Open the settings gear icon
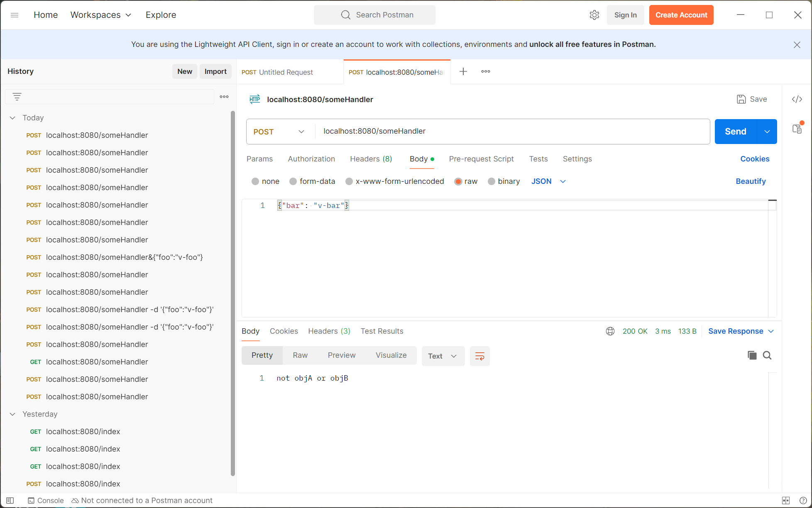 tap(594, 15)
